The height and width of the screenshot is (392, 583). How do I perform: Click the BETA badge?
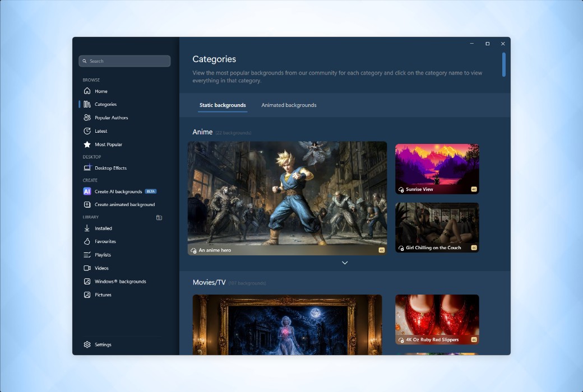coord(151,192)
